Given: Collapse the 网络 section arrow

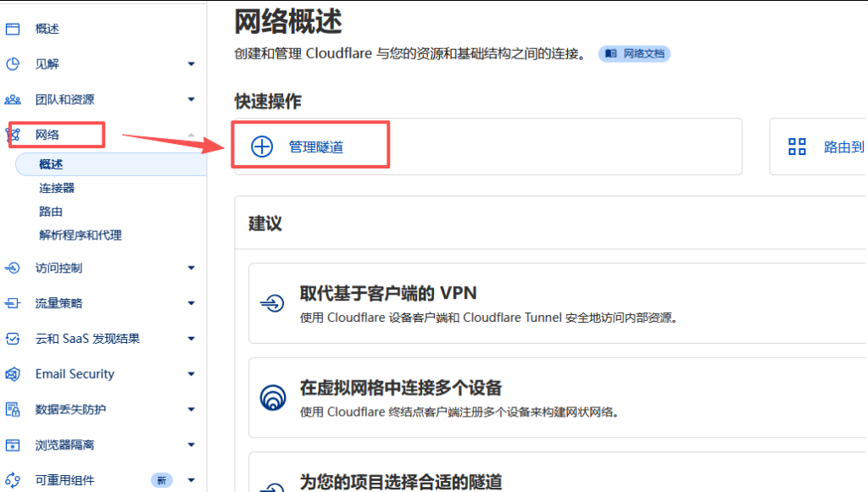Looking at the screenshot, I should coord(191,135).
